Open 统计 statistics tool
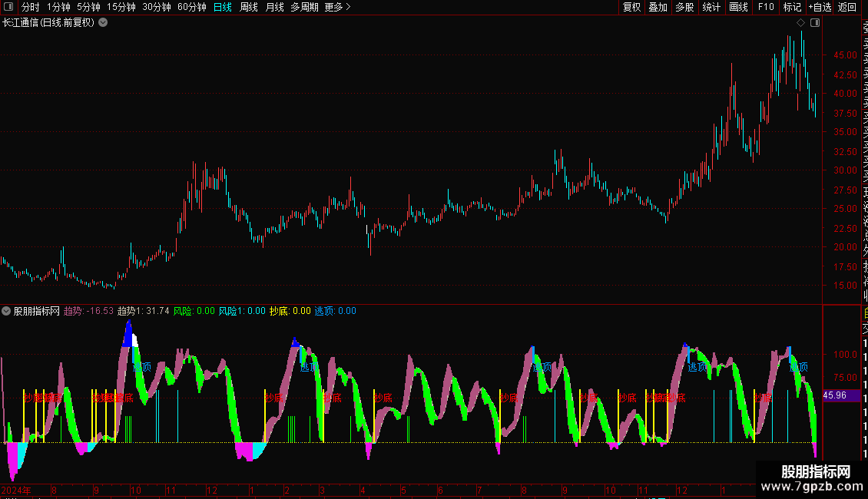This screenshot has width=868, height=499. tap(711, 7)
